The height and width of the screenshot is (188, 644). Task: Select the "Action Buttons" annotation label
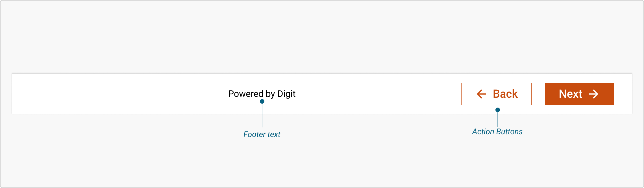click(x=497, y=132)
